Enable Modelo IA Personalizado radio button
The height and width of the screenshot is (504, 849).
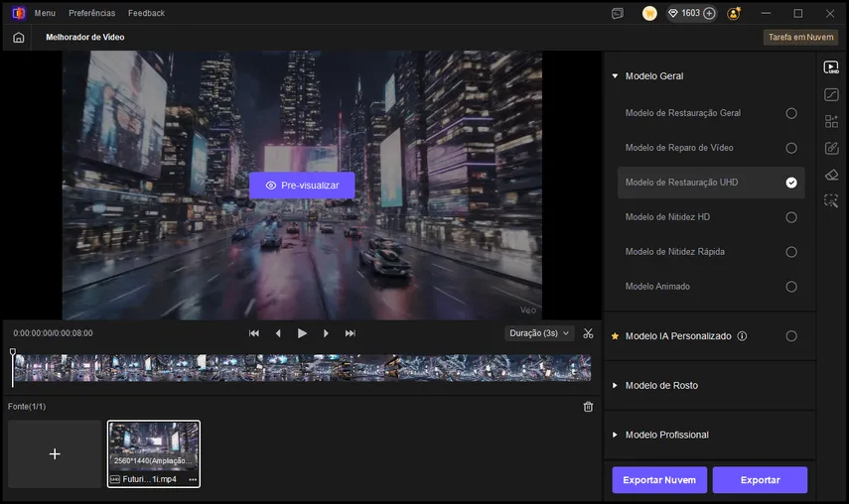(791, 336)
